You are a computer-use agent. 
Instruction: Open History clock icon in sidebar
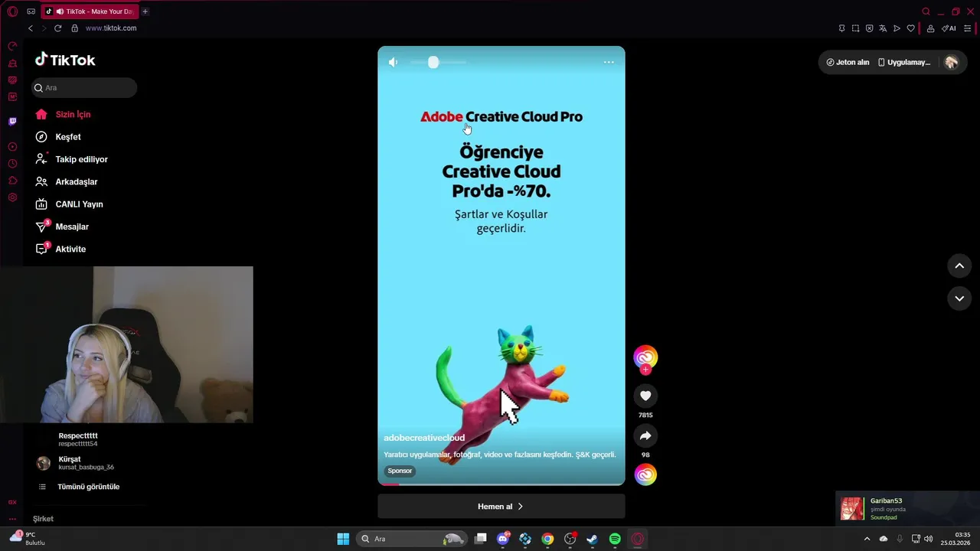[12, 164]
